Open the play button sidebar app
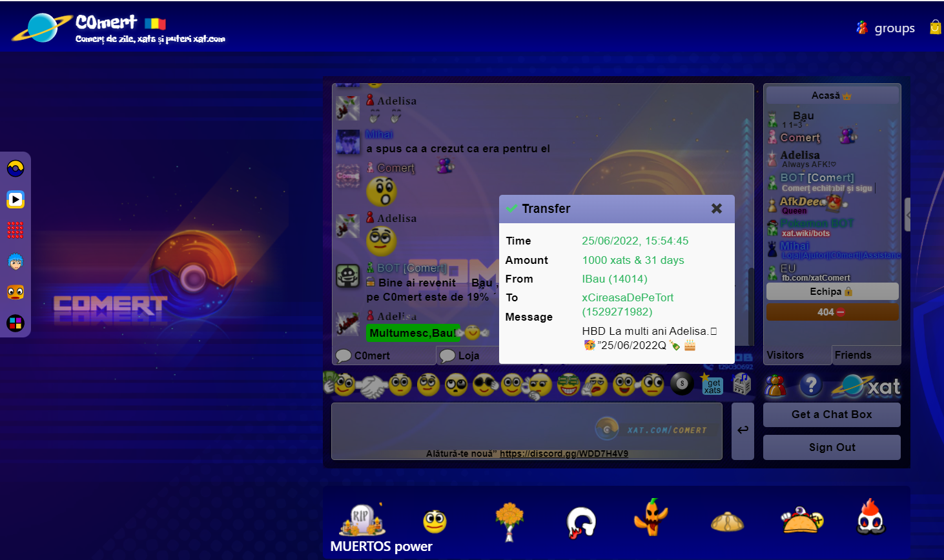The width and height of the screenshot is (944, 560). (15, 199)
